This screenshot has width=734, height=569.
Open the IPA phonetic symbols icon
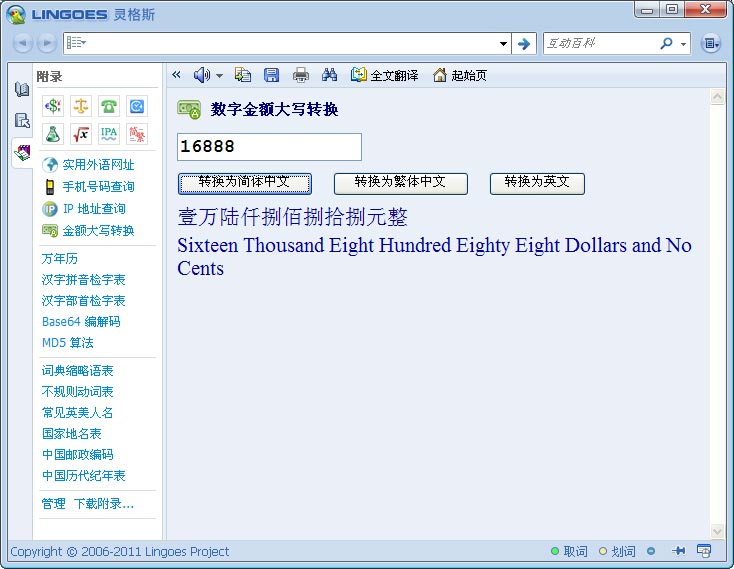109,134
